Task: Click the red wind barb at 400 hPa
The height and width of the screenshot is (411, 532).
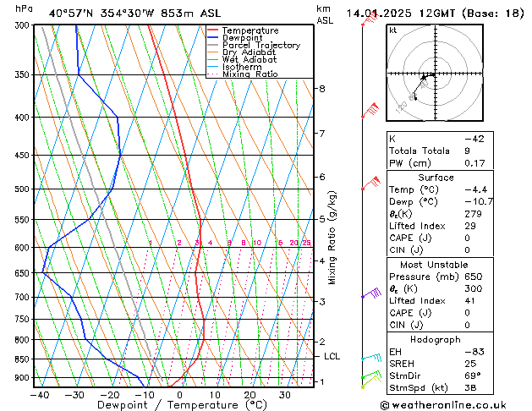Action: pos(370,110)
